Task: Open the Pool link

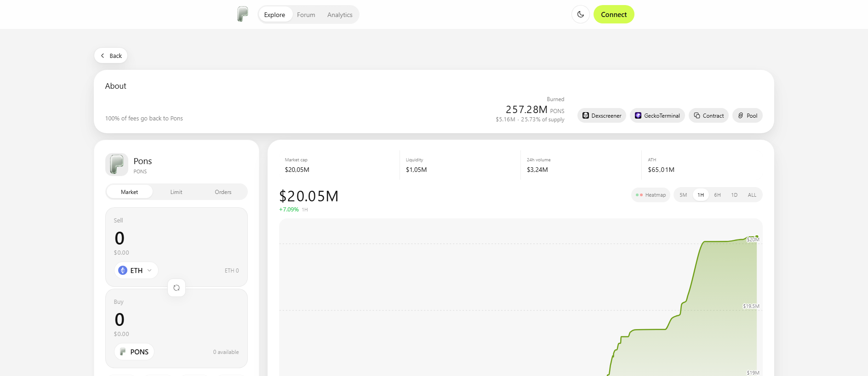Action: pyautogui.click(x=748, y=115)
